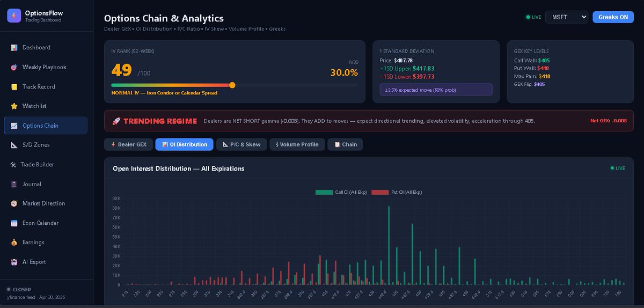Click the Options Chain & Analytics heading
This screenshot has height=308, width=644.
tap(164, 18)
